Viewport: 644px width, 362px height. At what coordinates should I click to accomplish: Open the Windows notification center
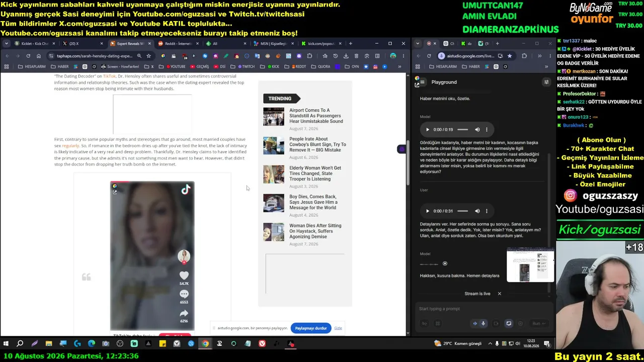click(x=547, y=344)
